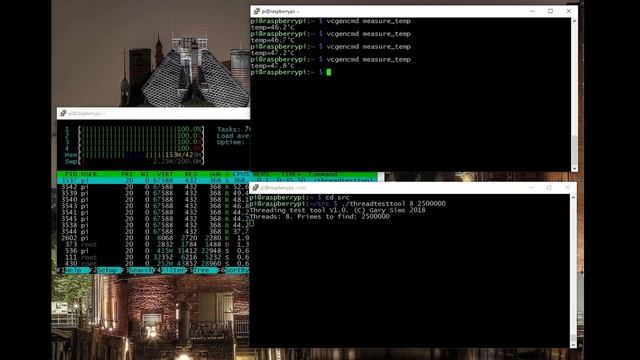Open htop Help via the F1 label
This screenshot has height=360, width=640.
[73, 270]
